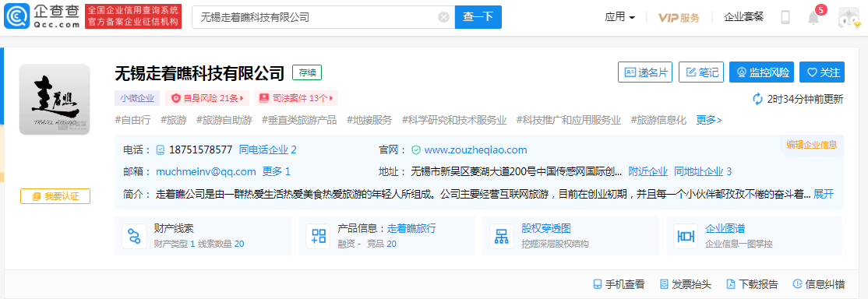Expand tags with 更多>

click(x=709, y=120)
